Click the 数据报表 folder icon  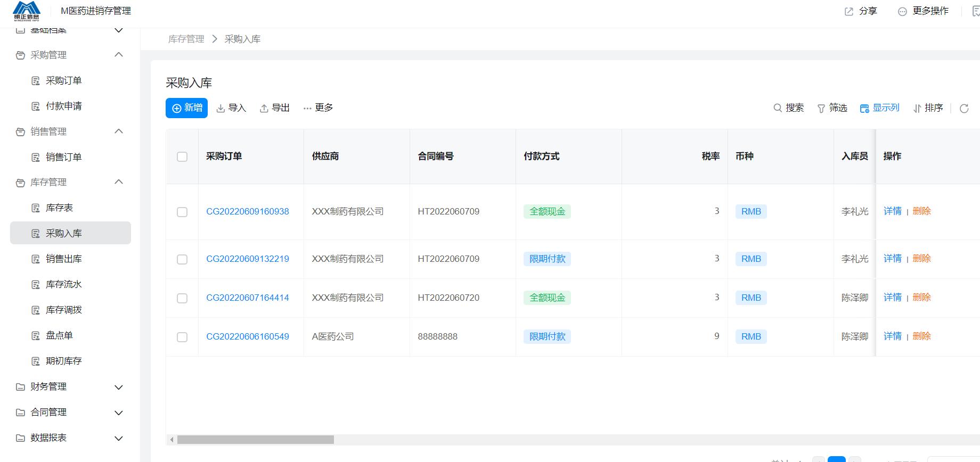[x=20, y=438]
